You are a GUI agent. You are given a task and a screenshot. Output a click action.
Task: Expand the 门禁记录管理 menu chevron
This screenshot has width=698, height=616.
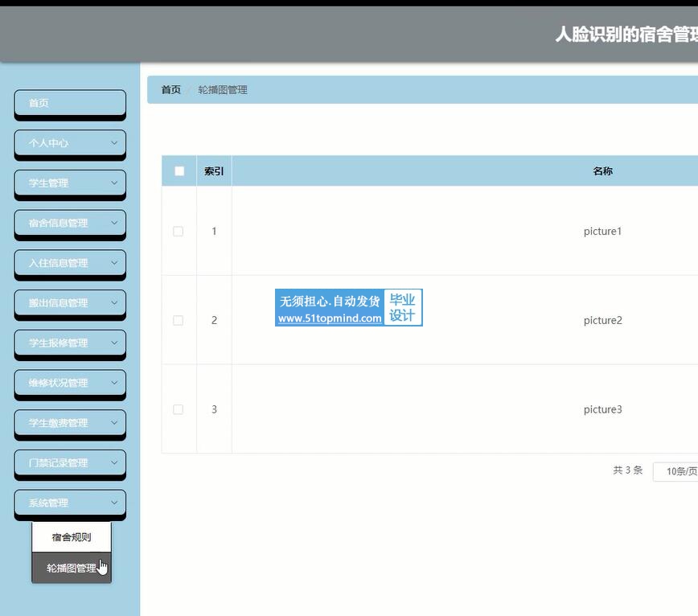coord(114,463)
